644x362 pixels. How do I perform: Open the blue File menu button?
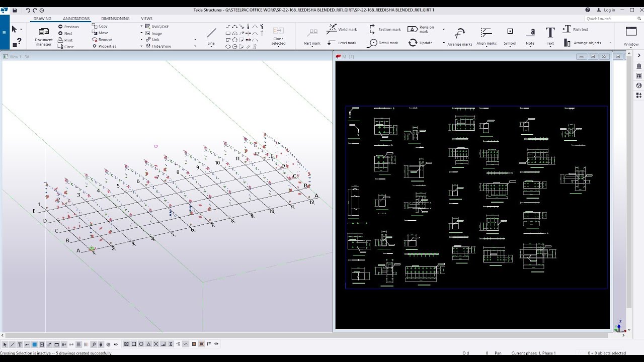click(5, 32)
